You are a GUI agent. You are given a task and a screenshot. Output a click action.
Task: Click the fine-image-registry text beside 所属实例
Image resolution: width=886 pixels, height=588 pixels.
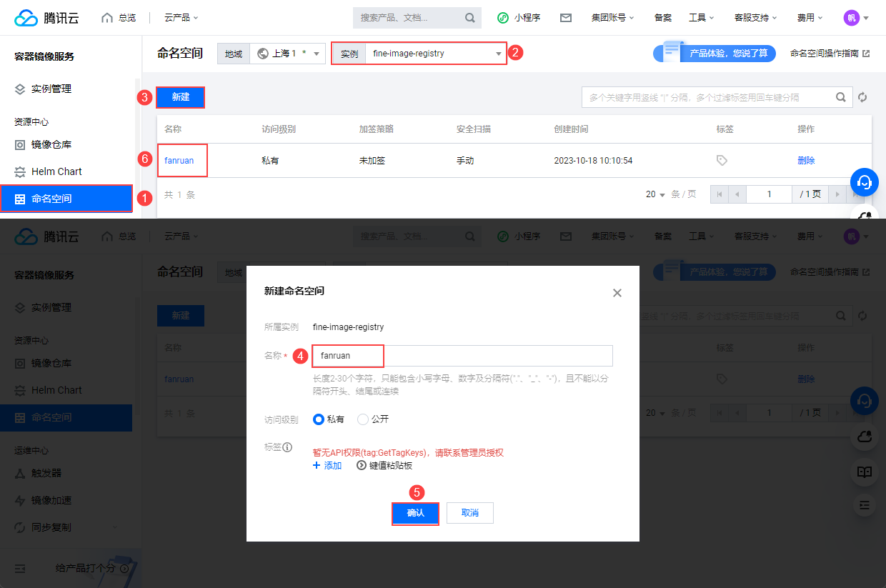(348, 327)
